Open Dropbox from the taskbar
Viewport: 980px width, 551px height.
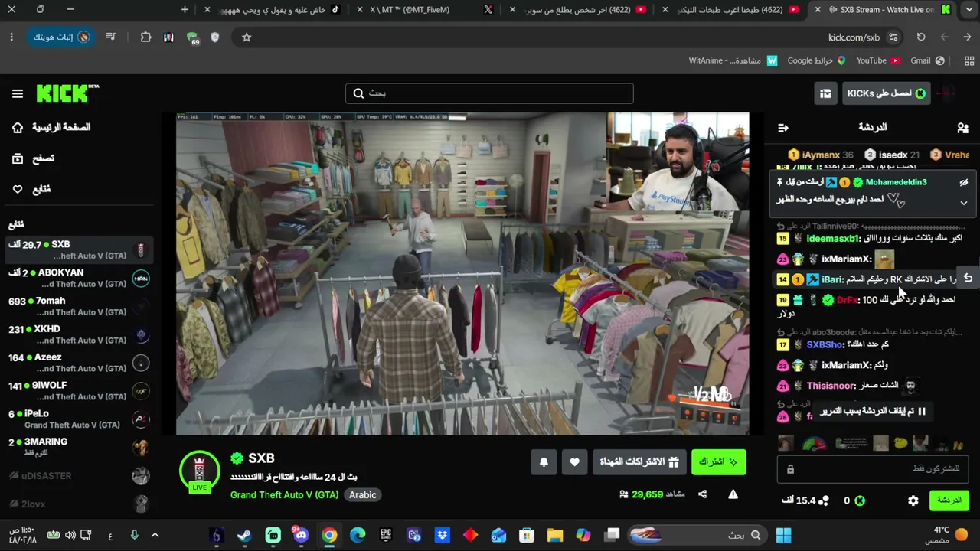click(x=443, y=535)
